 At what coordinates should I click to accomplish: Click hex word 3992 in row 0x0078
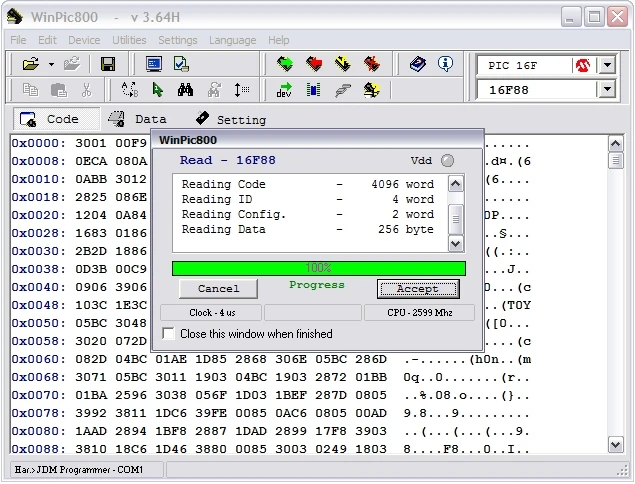(x=91, y=413)
